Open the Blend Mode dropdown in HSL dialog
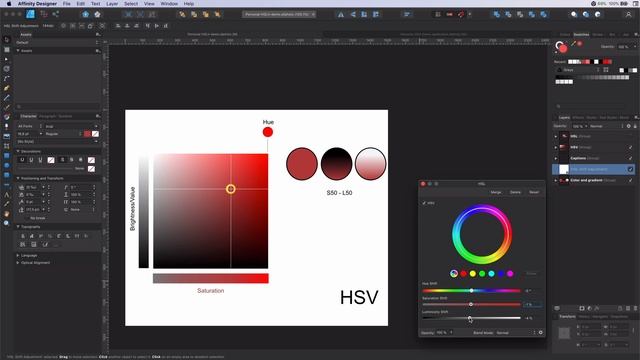 [x=515, y=333]
